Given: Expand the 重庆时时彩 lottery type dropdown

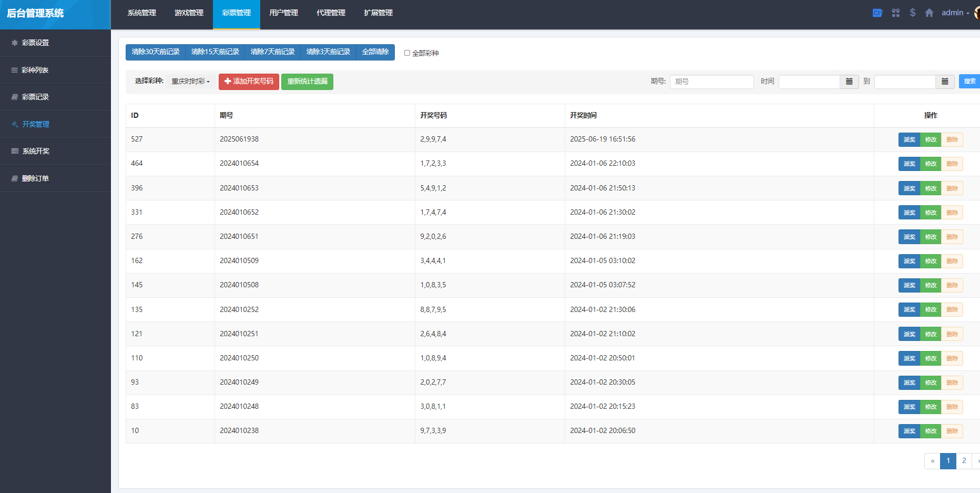Looking at the screenshot, I should pyautogui.click(x=190, y=82).
